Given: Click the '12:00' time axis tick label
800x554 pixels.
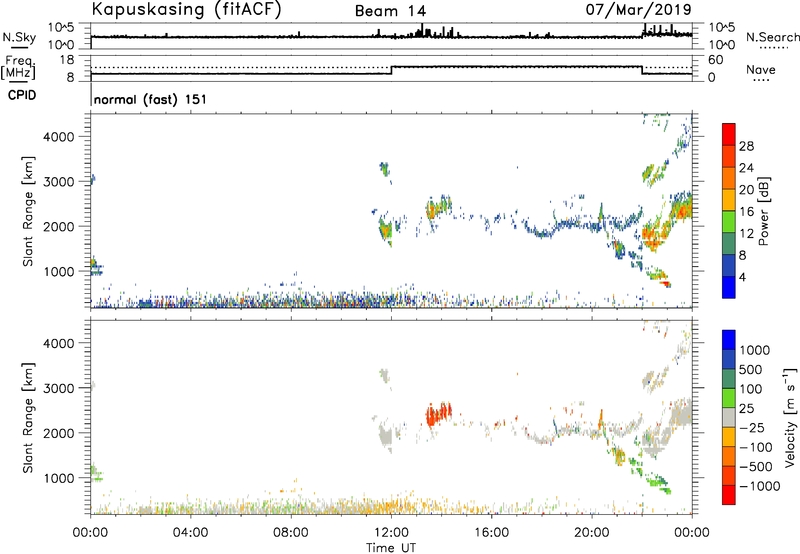Looking at the screenshot, I should pyautogui.click(x=391, y=533).
